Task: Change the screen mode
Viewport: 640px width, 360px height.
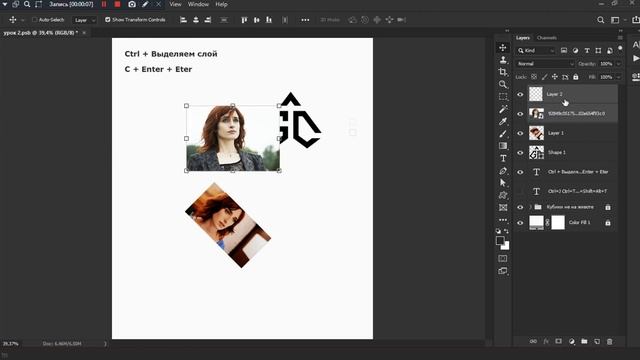Action: click(x=503, y=271)
